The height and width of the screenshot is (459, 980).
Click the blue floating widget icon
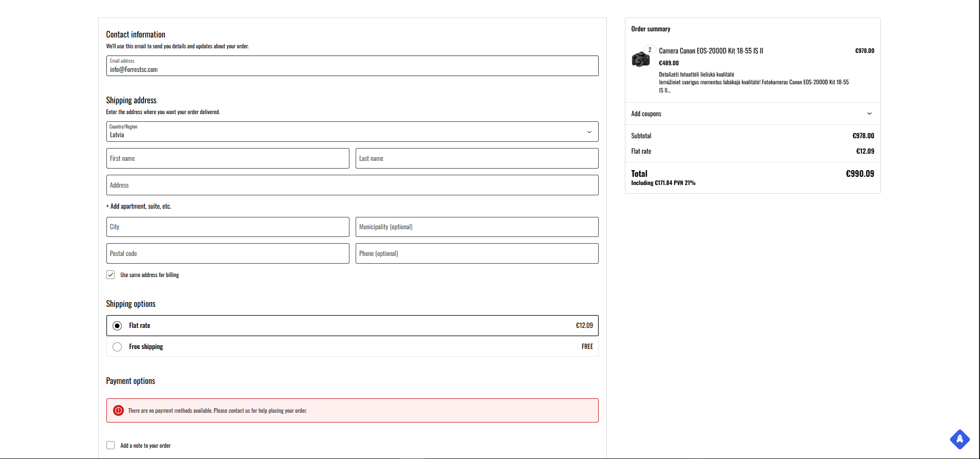pos(959,439)
